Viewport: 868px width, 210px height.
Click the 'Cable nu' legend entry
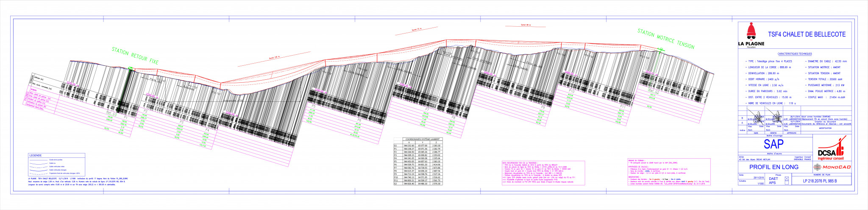(x=52, y=163)
